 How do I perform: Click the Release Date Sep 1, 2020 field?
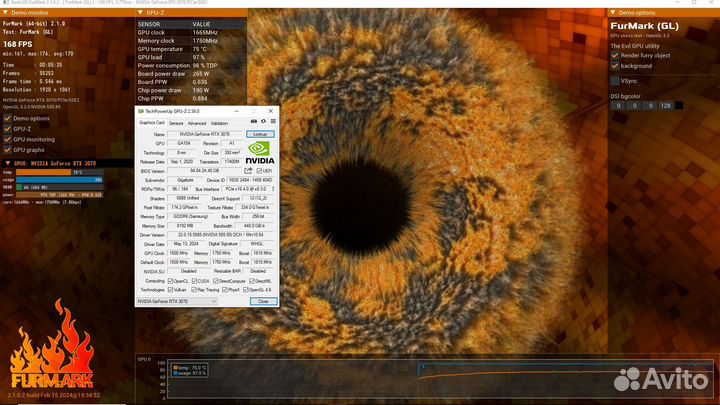pos(182,162)
